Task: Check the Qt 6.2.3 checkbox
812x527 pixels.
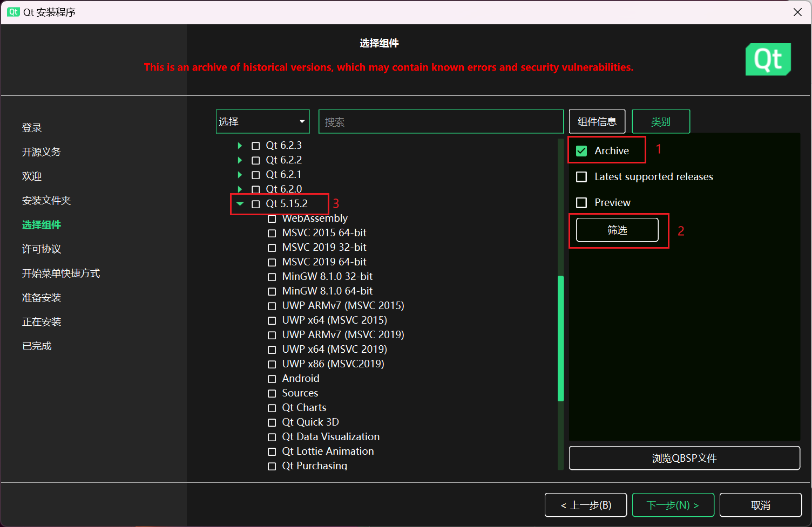Action: tap(256, 146)
